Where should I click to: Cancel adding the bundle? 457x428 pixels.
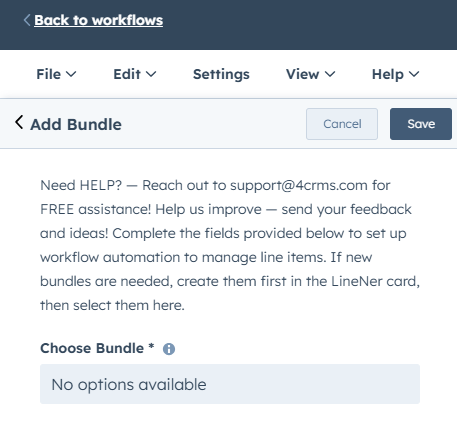tap(342, 124)
